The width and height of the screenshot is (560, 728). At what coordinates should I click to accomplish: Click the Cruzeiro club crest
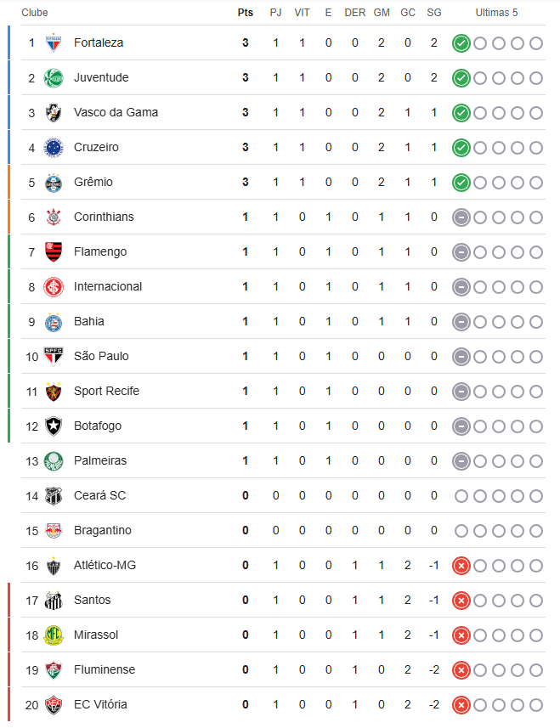tap(54, 148)
